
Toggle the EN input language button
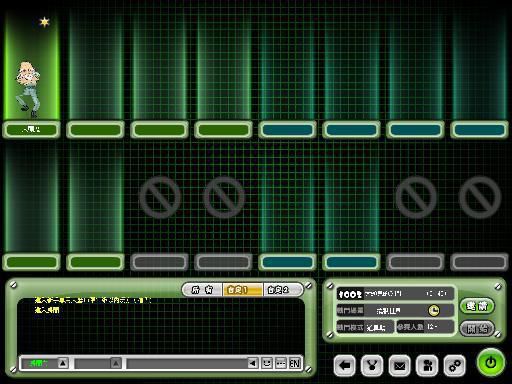(x=294, y=363)
